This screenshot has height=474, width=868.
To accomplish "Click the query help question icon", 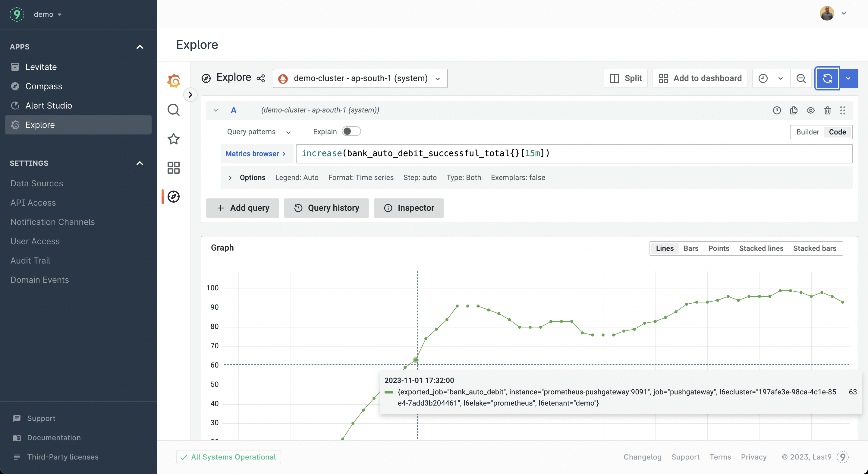I will (x=777, y=110).
